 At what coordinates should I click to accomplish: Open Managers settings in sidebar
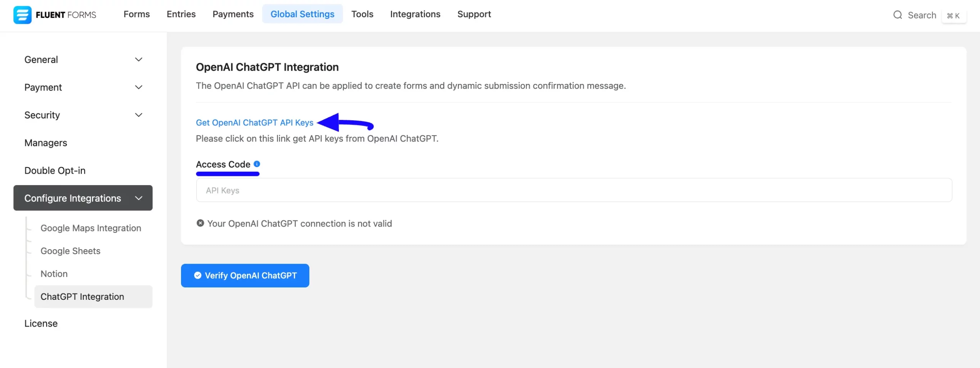[x=46, y=143]
